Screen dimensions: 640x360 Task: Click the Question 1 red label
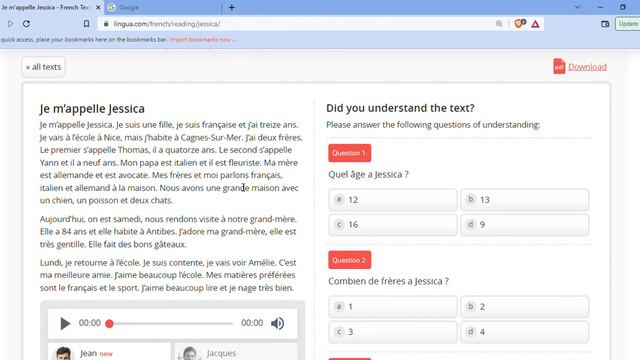pyautogui.click(x=350, y=153)
